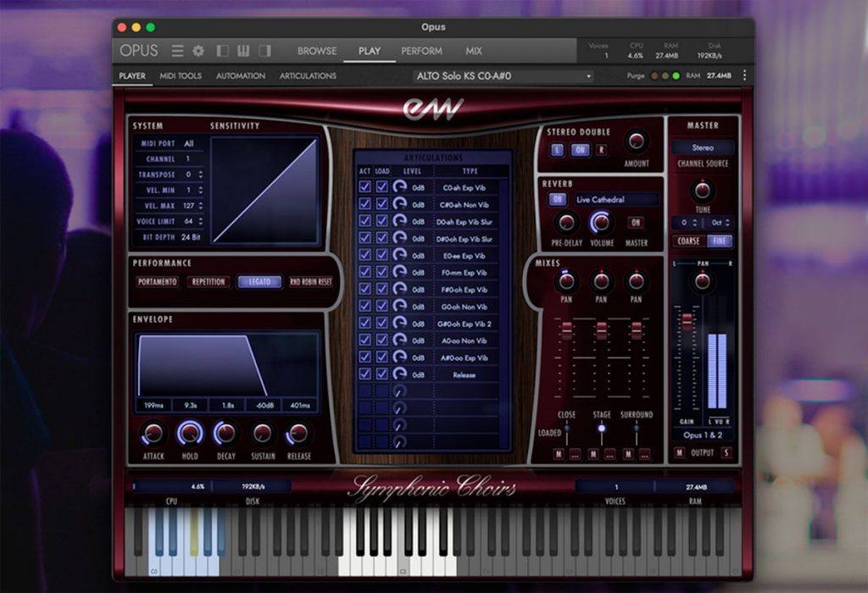Click the Rnd Robin Reset button

(310, 281)
